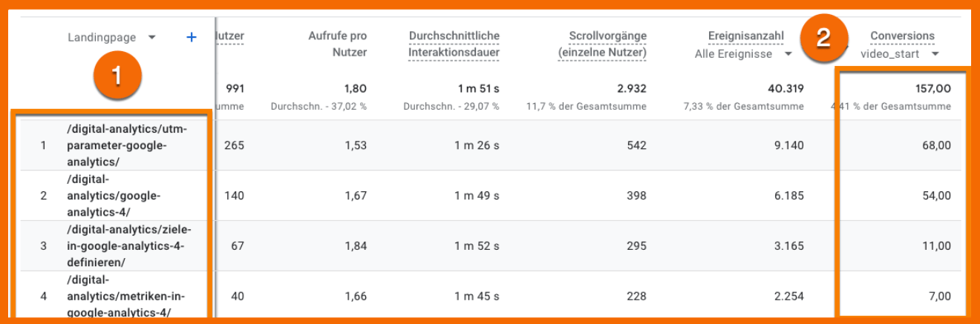
Task: Select the /digital-analytics/google-analytics-4/ landing page
Action: click(113, 196)
